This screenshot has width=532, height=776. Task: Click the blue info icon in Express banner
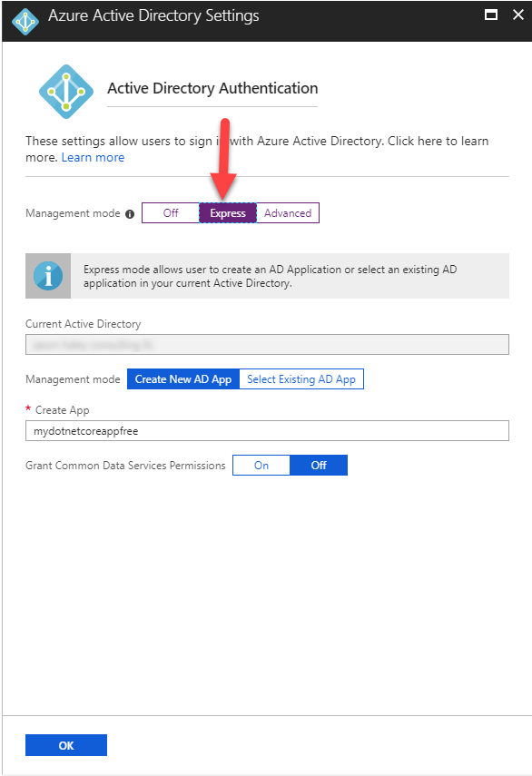(x=48, y=276)
